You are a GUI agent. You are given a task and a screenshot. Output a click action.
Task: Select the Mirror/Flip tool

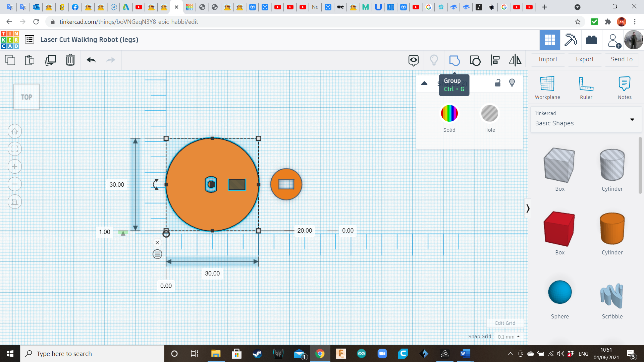515,60
